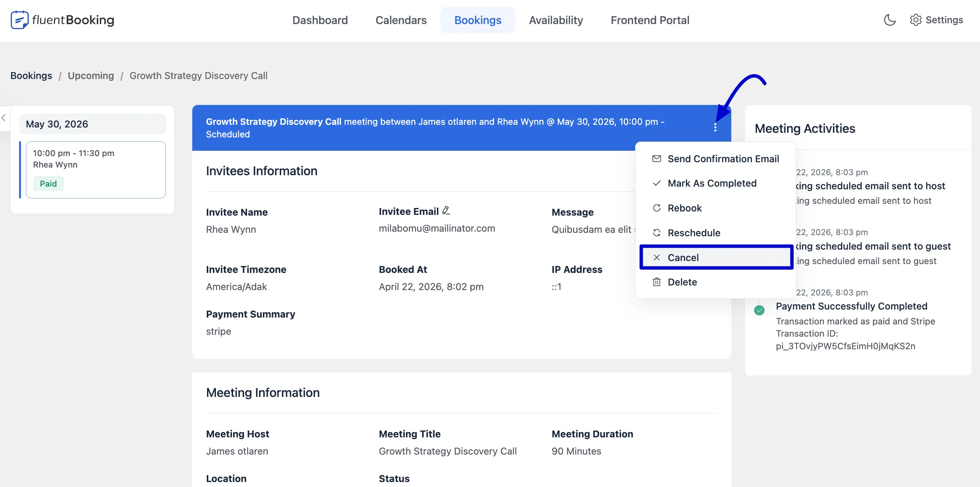Select the 10:00 pm - 11:30 pm booking card
Screen dimensions: 980x487
(96, 170)
